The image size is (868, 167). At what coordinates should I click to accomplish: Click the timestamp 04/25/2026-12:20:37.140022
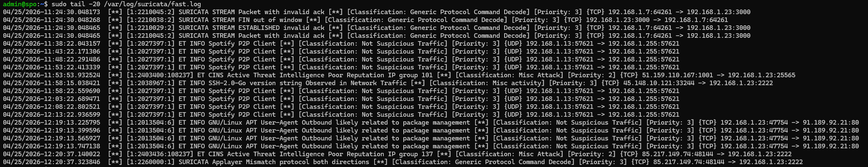tap(51, 154)
